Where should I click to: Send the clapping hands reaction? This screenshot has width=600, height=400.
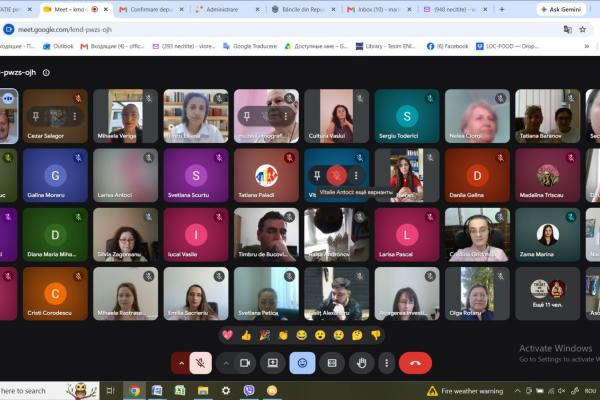click(283, 335)
